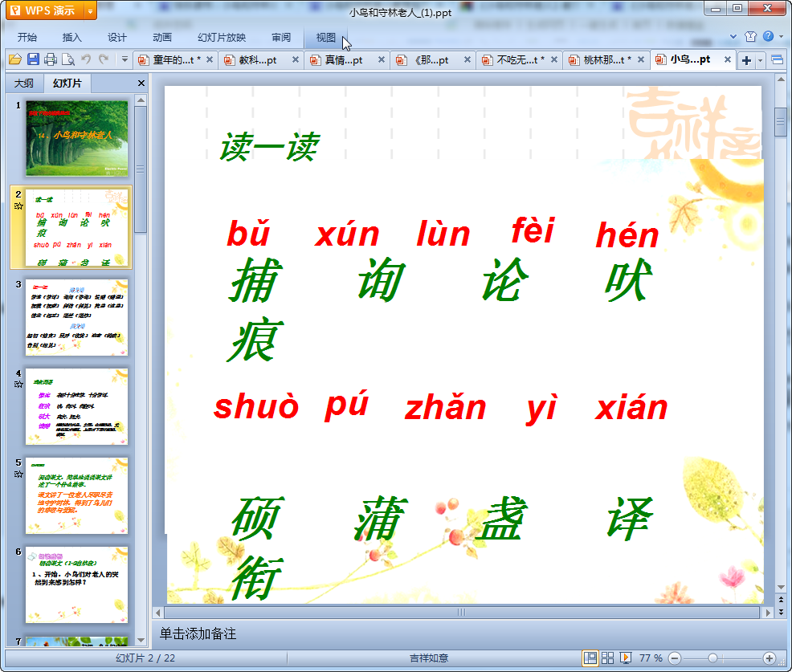Close the 不吃无...t document tab
This screenshot has width=792, height=672.
[554, 59]
